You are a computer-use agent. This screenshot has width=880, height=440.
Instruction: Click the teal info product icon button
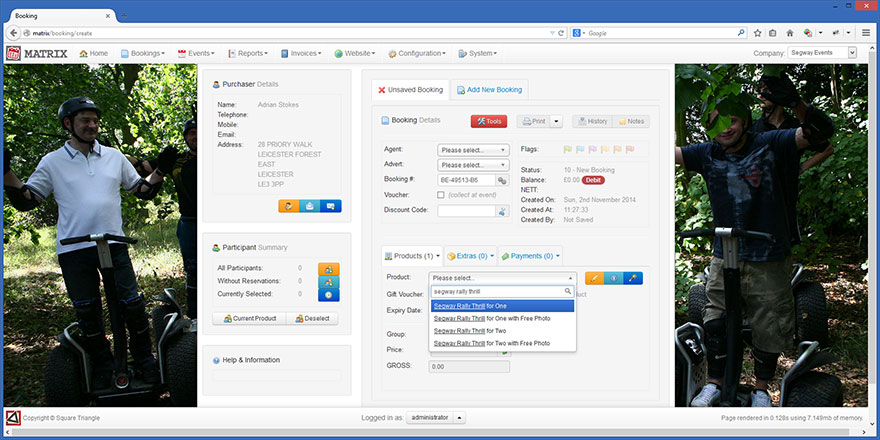(x=613, y=278)
